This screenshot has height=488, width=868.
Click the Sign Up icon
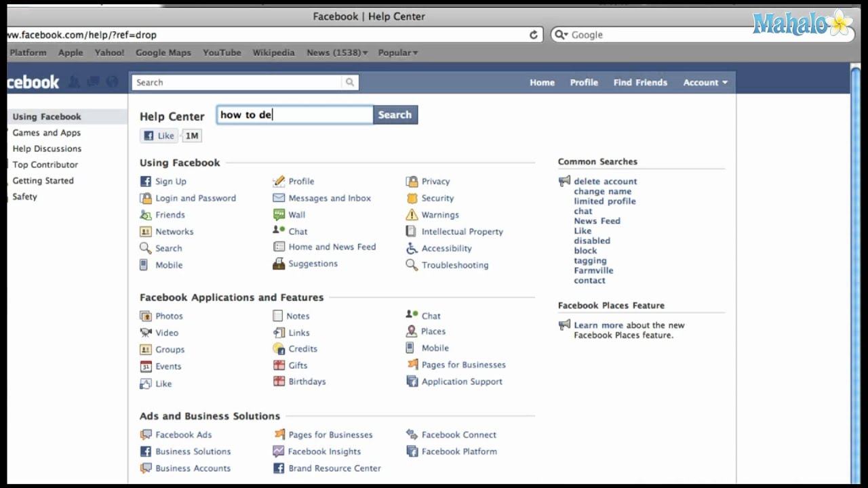(x=145, y=181)
